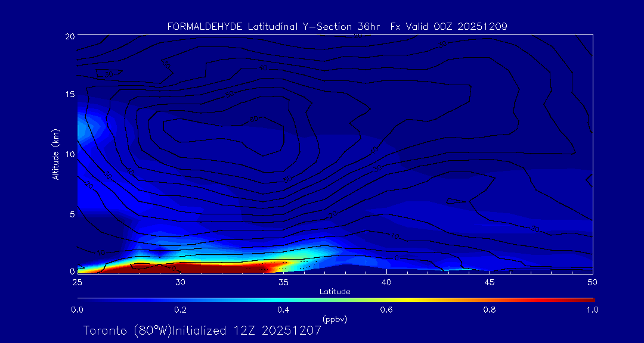Viewport: 644px width, 343px height.
Task: Click the FORMALDEHYDE plot title text
Action: (x=337, y=26)
